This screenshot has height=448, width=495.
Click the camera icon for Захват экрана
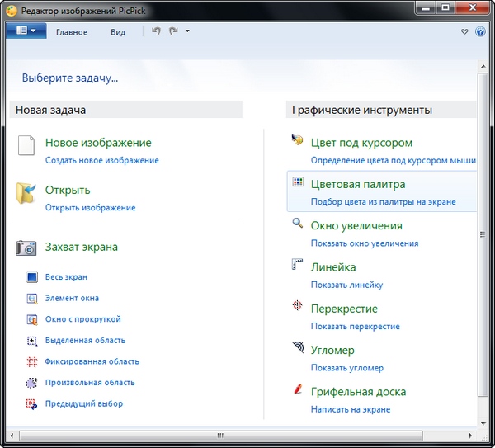(x=26, y=247)
